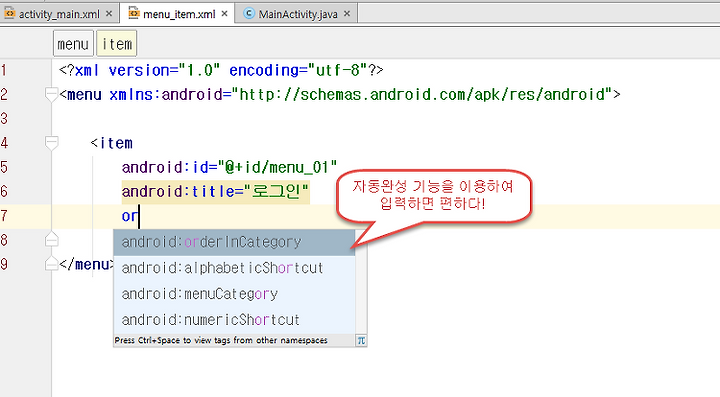Open the MainActivity.java tab

[298, 14]
